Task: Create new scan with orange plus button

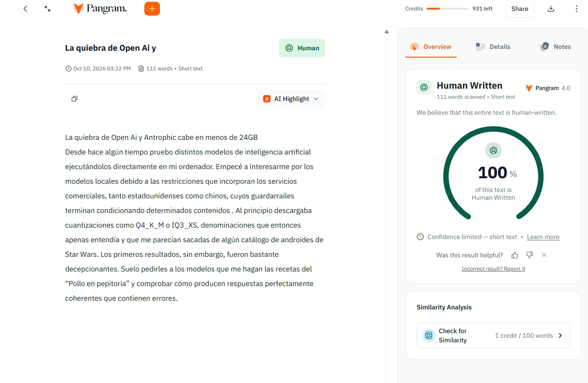Action: point(152,9)
